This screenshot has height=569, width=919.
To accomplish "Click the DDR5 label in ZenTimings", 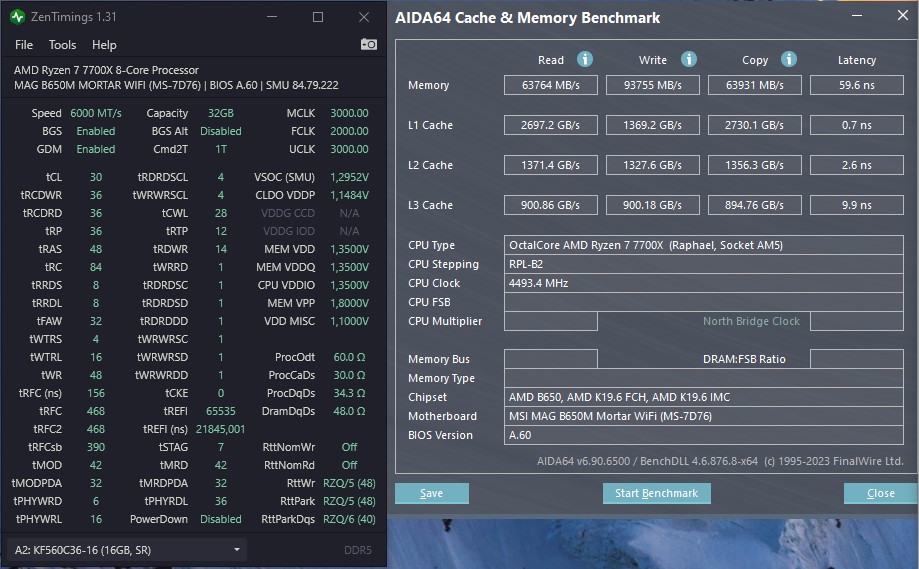I will [x=358, y=550].
